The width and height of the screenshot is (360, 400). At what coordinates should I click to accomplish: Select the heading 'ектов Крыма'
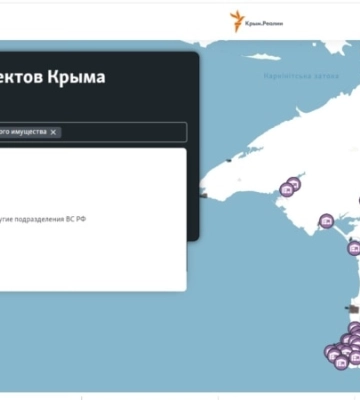53,77
